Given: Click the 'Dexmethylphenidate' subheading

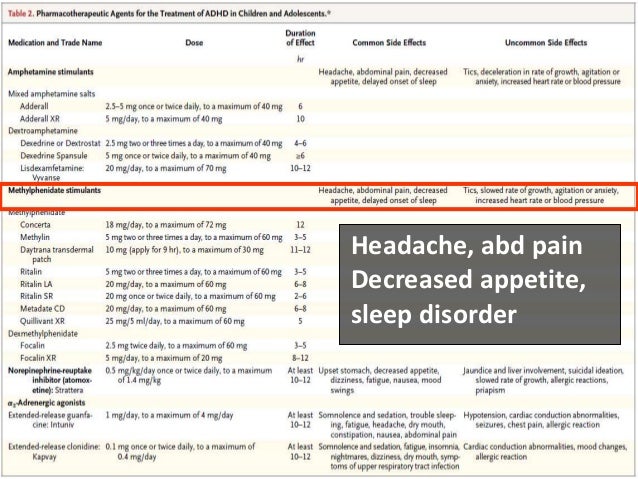Looking at the screenshot, I should pos(43,334).
